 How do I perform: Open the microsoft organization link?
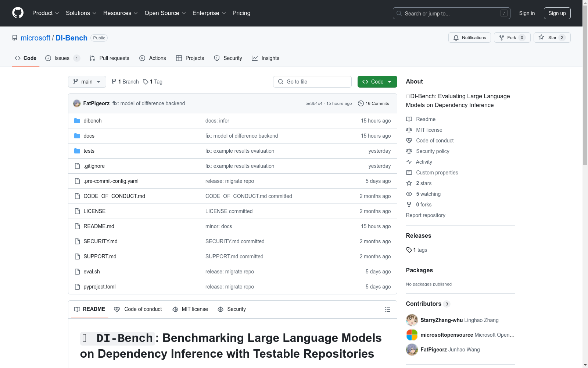point(35,38)
